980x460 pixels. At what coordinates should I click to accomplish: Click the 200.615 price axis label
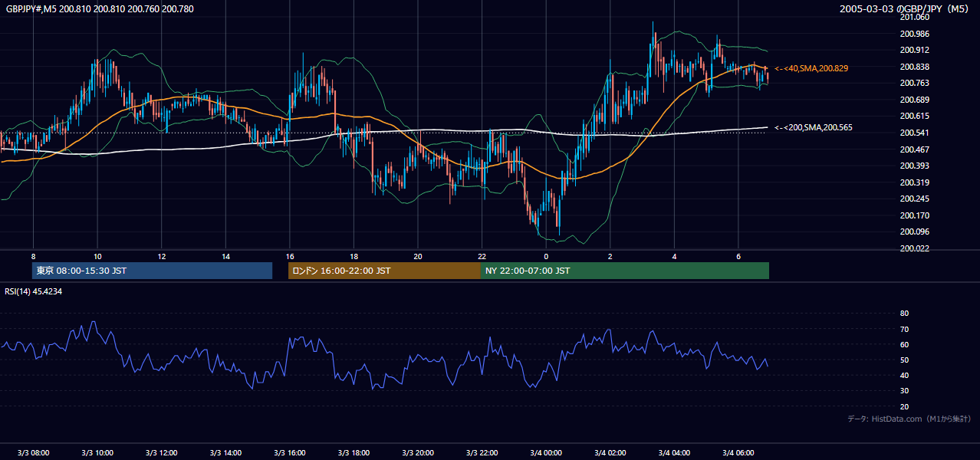[x=916, y=116]
